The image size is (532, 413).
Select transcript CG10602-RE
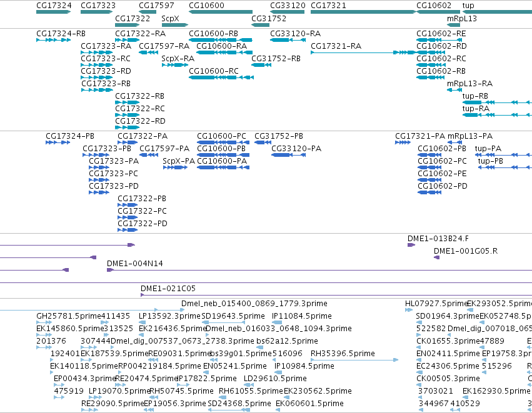(441, 34)
